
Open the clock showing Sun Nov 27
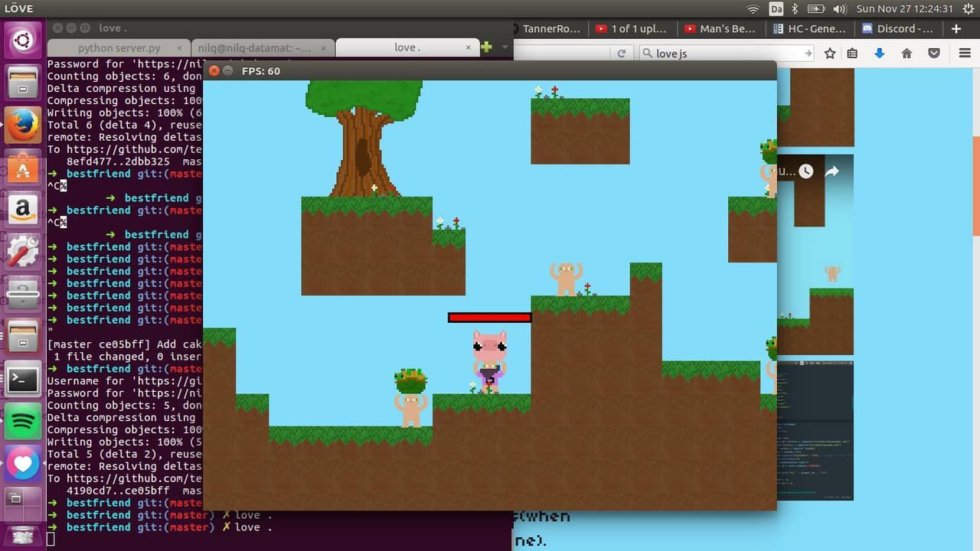(904, 8)
